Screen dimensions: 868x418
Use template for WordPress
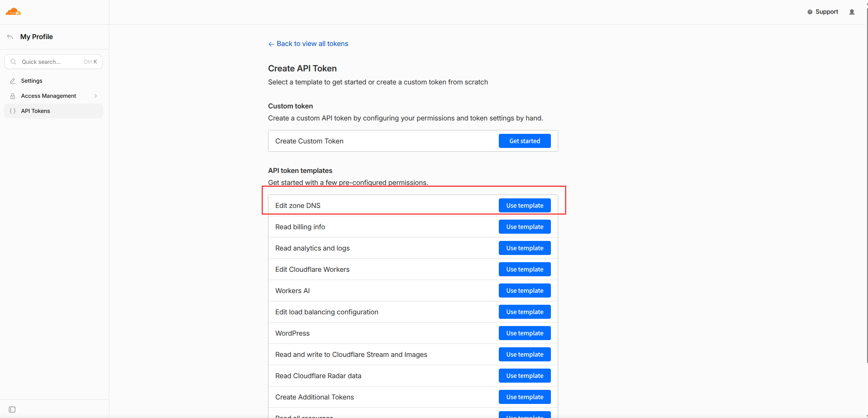pyautogui.click(x=525, y=333)
